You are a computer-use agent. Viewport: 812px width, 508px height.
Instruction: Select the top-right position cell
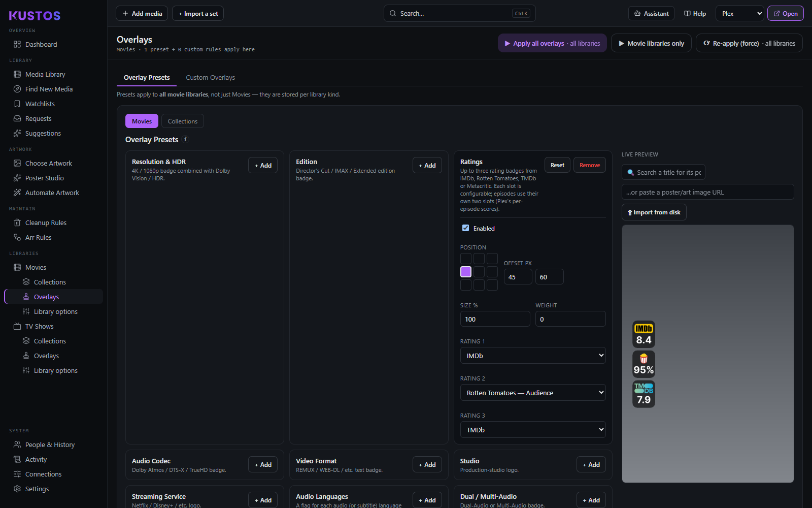(492, 259)
